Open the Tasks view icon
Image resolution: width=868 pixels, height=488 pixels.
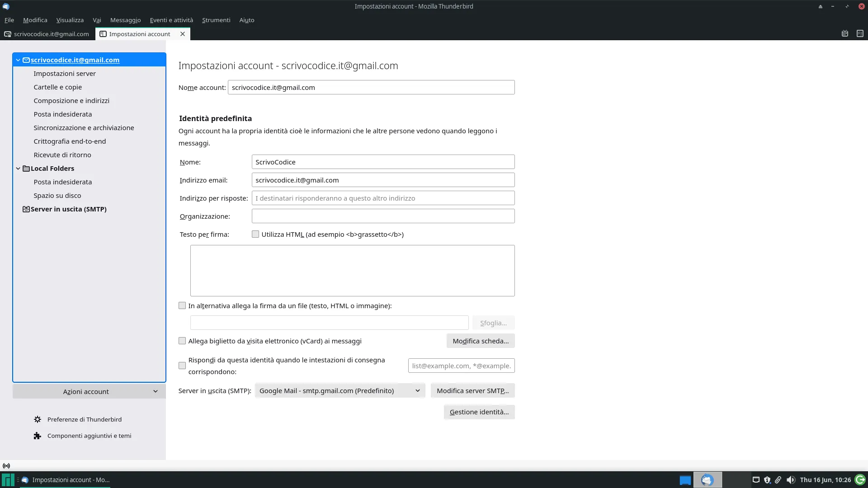pos(860,33)
